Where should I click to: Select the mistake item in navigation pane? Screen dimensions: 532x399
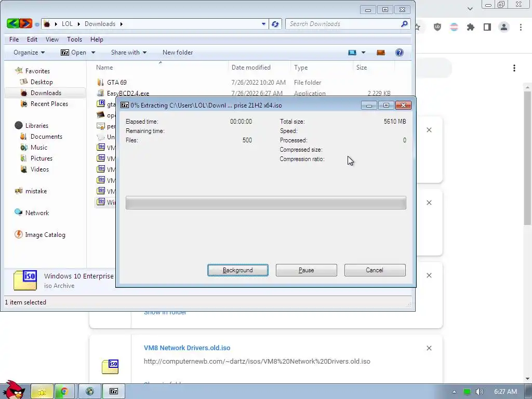36,191
